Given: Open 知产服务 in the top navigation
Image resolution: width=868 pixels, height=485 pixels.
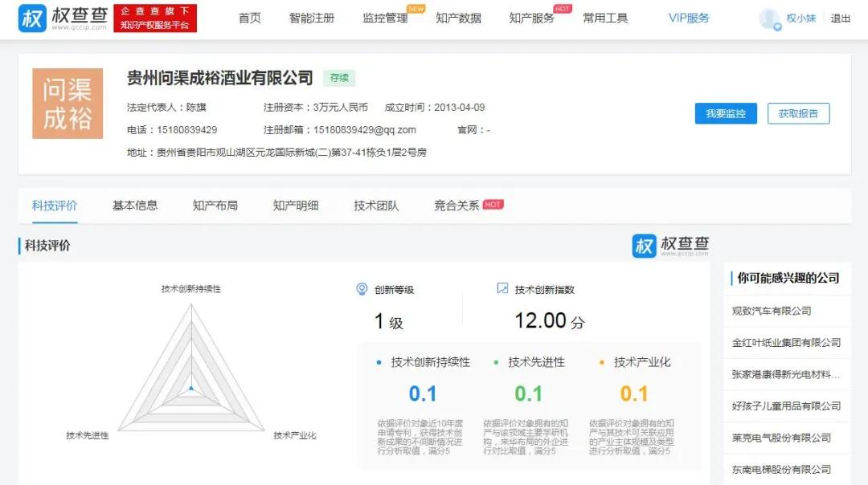Looking at the screenshot, I should [x=531, y=18].
